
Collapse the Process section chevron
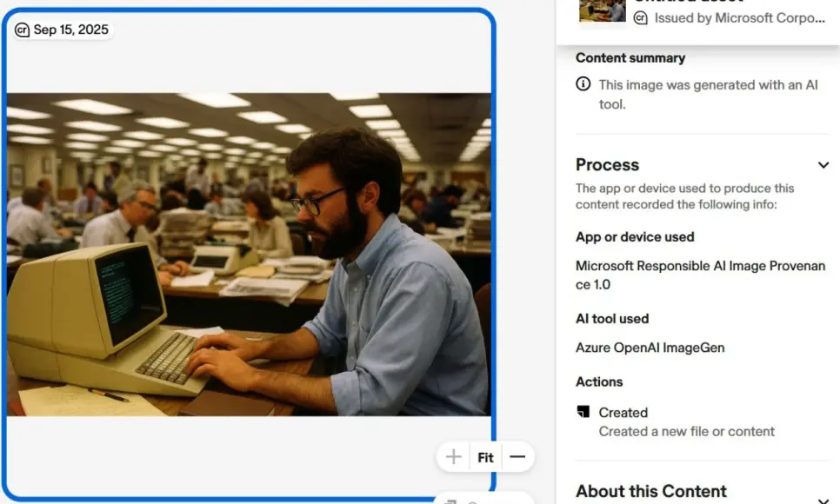pyautogui.click(x=823, y=165)
